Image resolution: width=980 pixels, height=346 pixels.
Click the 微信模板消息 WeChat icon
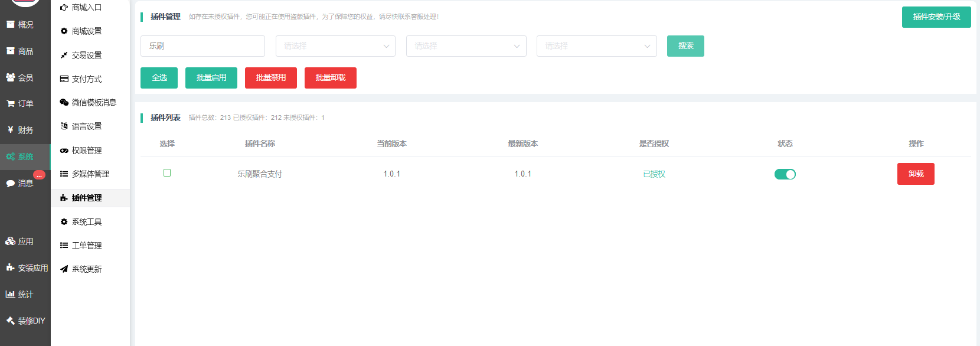point(64,102)
